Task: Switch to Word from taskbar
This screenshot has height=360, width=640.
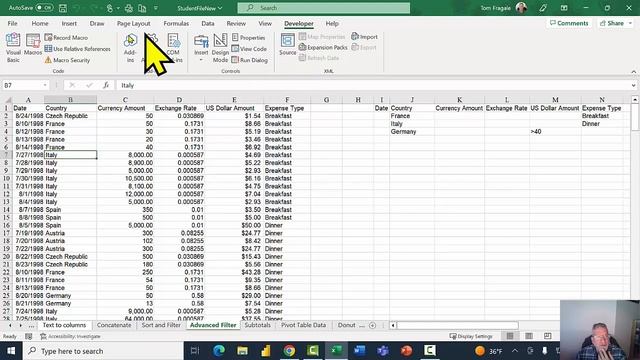Action: [x=360, y=351]
